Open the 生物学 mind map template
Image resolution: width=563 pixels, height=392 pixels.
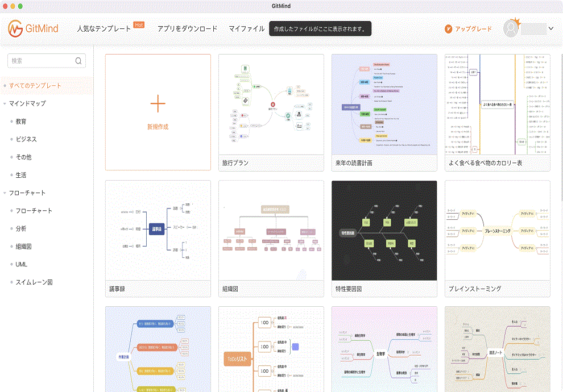384,349
